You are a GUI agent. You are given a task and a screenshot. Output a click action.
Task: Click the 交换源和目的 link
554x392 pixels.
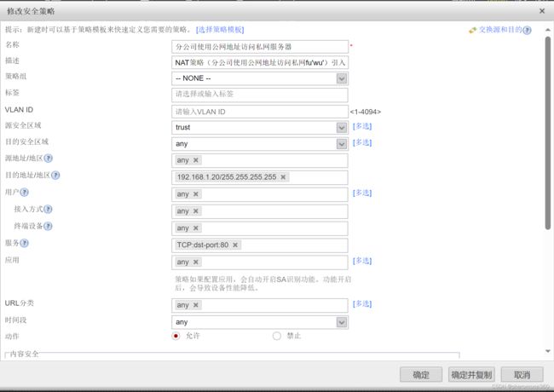[x=500, y=30]
